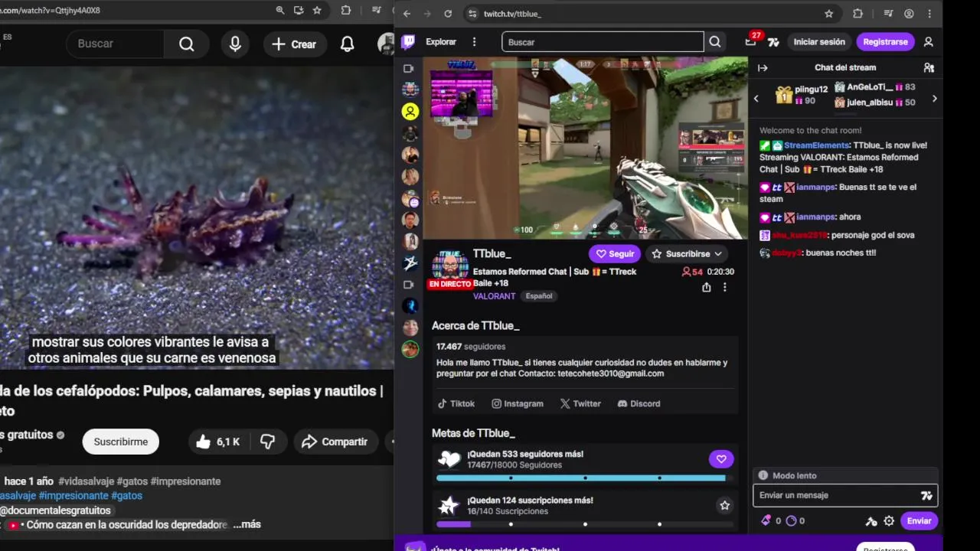Bookmark the YouTube page with star icon

(x=317, y=10)
